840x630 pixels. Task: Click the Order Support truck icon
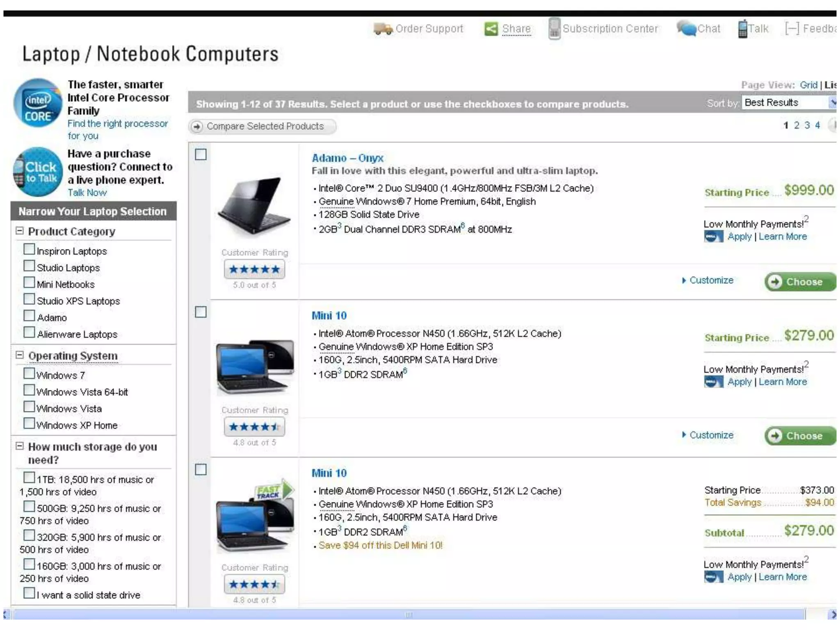click(383, 29)
